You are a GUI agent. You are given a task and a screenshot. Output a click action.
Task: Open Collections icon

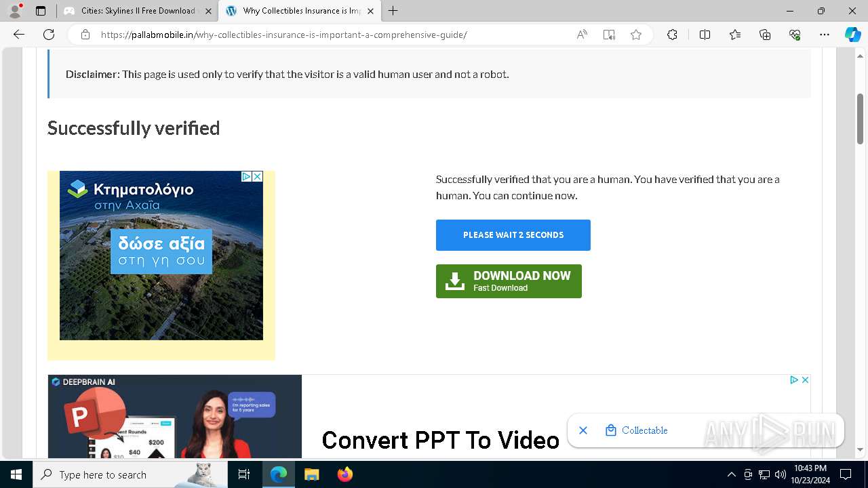pos(765,35)
